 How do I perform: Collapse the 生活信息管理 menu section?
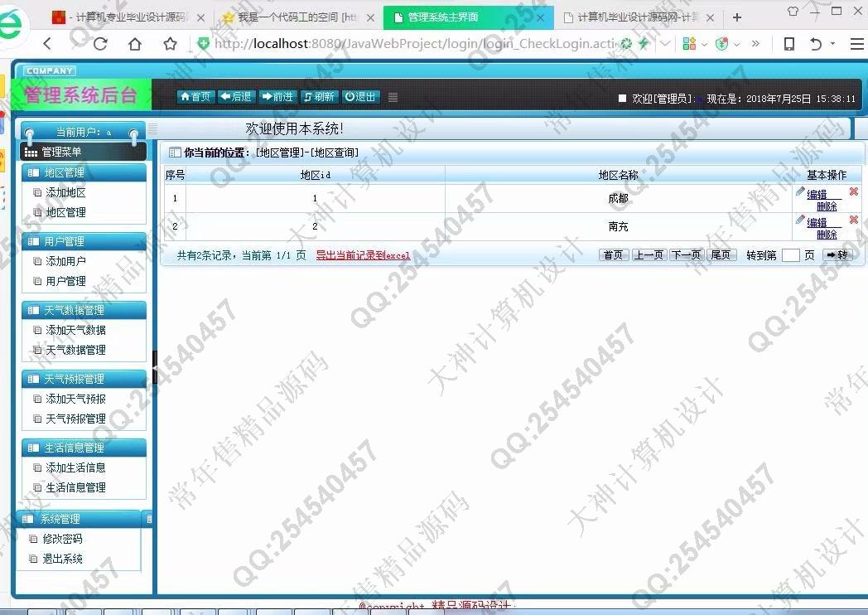coord(84,448)
